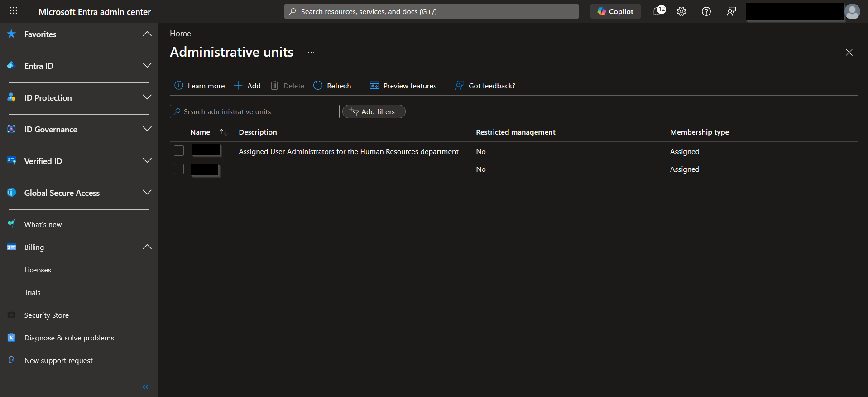Click the Billing card icon
Image resolution: width=868 pixels, height=397 pixels.
12,247
